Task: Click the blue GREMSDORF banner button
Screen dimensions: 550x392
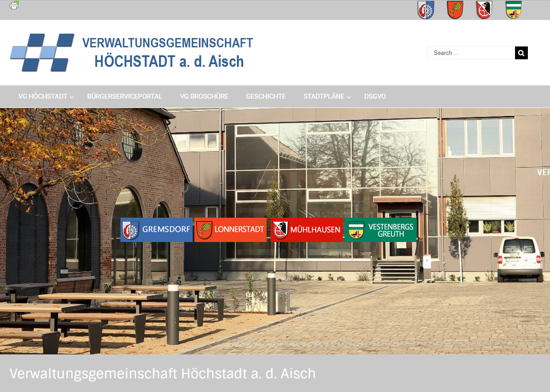Action: point(156,230)
